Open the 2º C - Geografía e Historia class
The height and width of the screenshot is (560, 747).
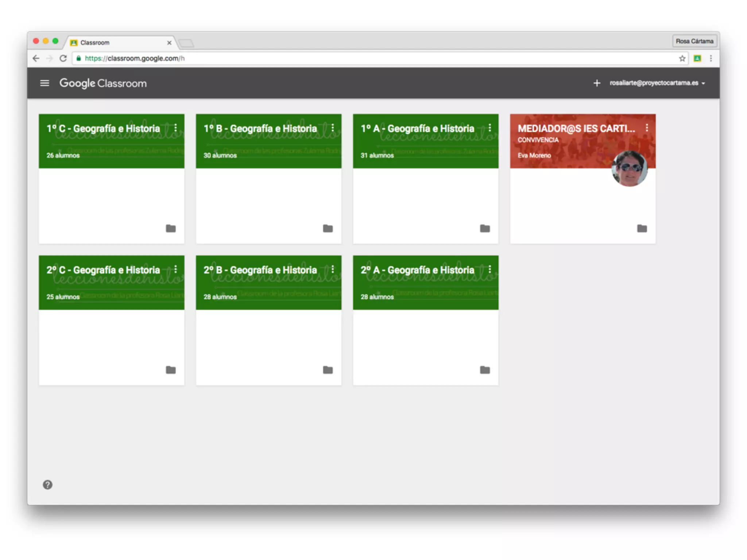pos(103,270)
